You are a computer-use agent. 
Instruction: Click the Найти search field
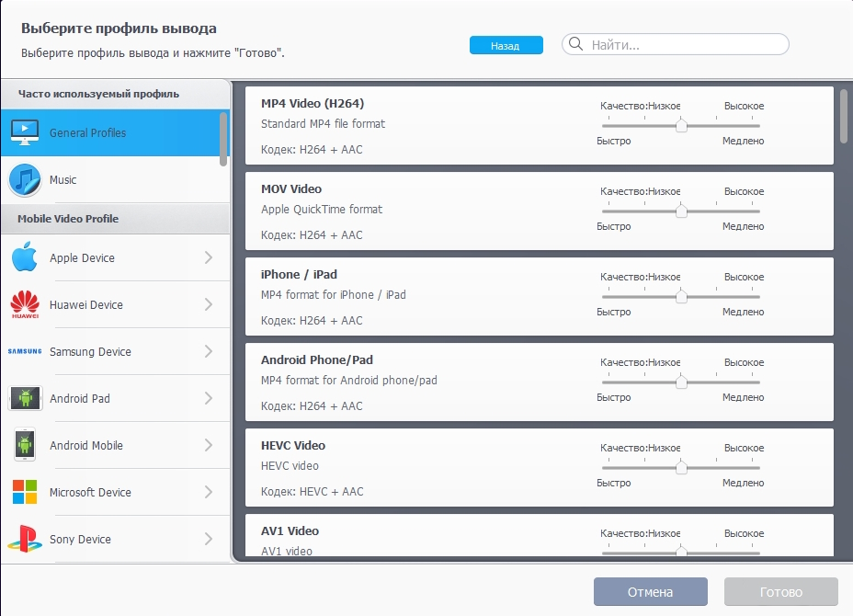(675, 44)
